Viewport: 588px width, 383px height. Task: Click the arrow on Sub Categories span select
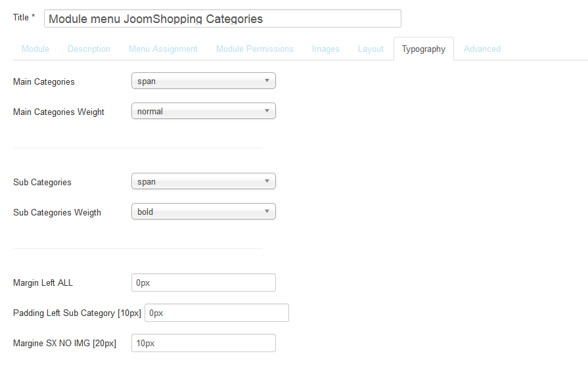pos(267,181)
